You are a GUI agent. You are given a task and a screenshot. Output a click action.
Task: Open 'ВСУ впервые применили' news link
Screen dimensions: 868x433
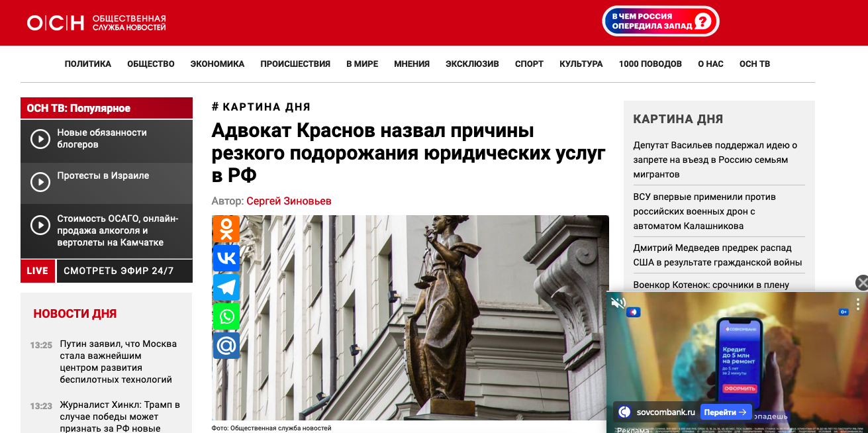(704, 211)
